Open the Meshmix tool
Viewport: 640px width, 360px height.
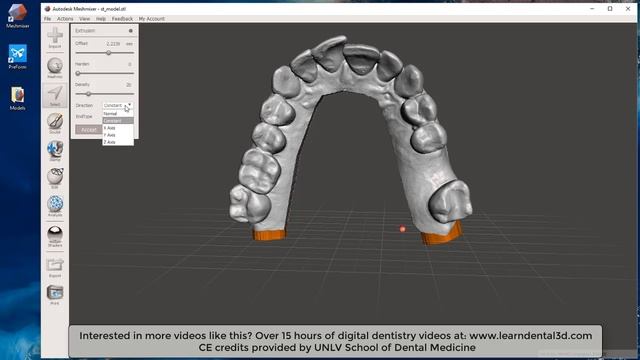tap(55, 68)
